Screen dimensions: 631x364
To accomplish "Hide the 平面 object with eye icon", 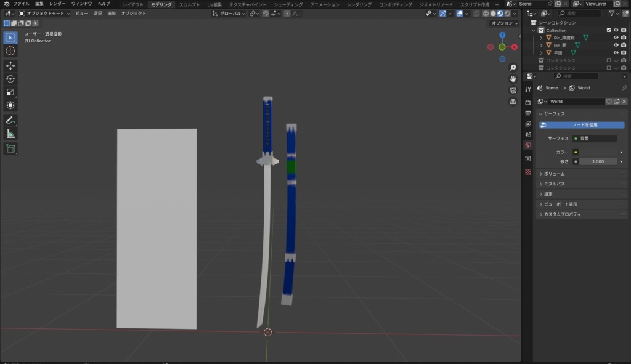I will point(616,53).
